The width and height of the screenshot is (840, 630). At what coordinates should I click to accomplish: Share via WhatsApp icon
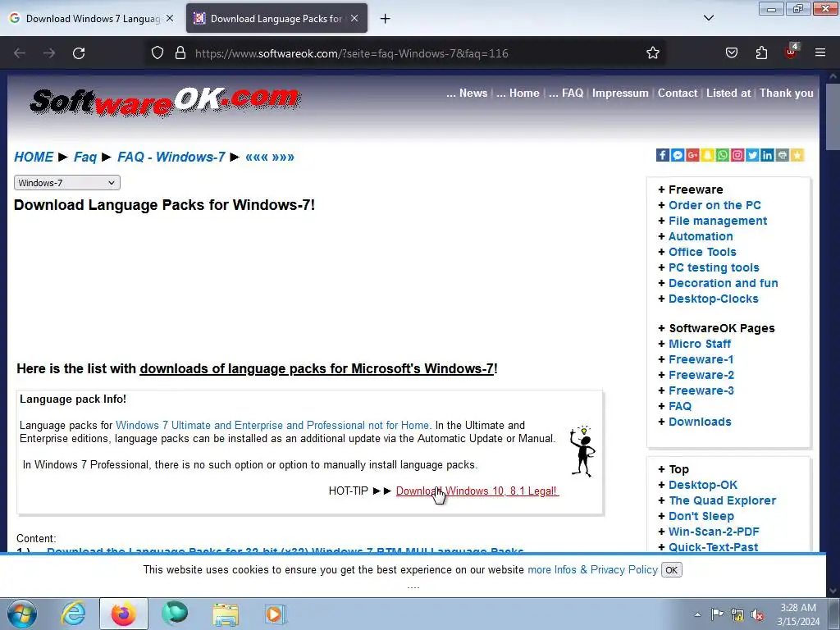723,155
